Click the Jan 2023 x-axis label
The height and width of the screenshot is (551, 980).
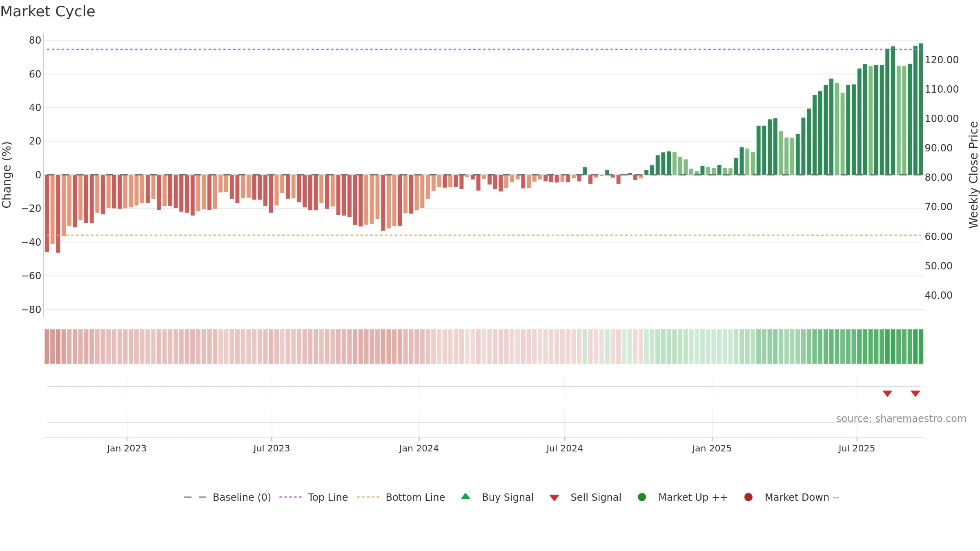click(x=127, y=448)
